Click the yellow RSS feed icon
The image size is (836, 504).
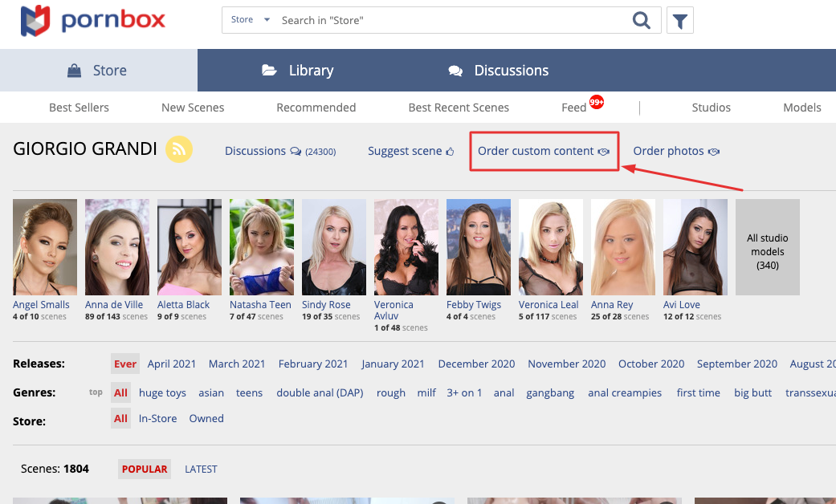coord(179,150)
